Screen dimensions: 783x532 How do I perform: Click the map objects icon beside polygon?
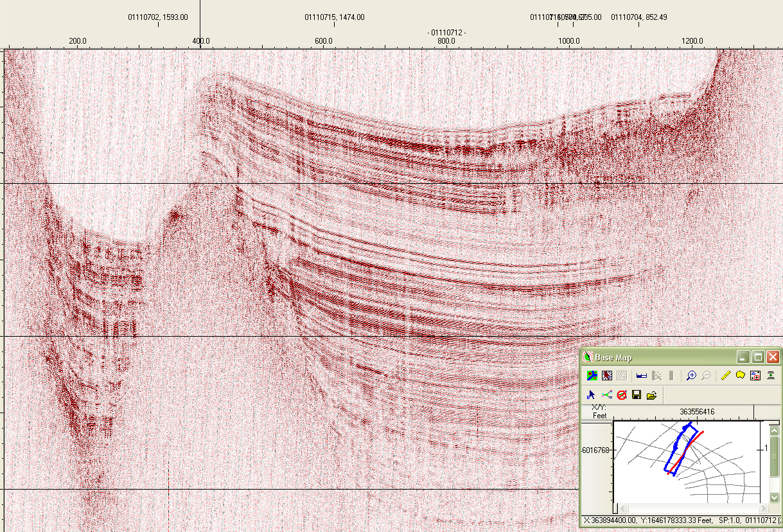(x=755, y=376)
